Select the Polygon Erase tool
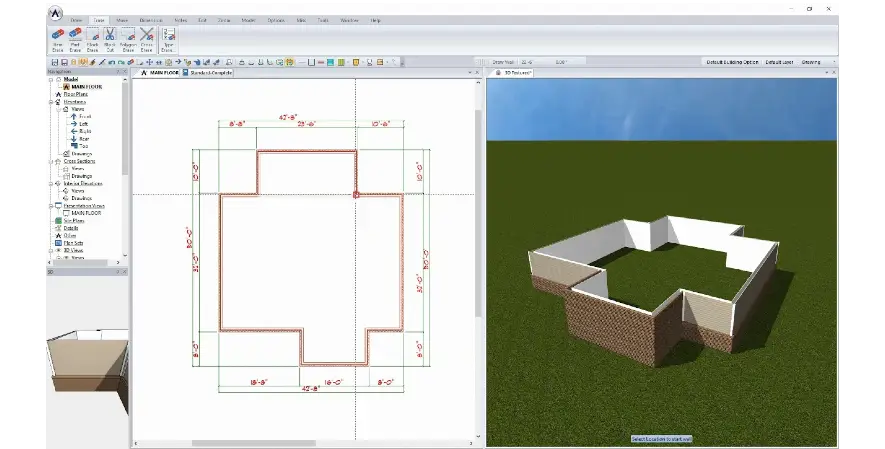The height and width of the screenshot is (449, 885). (128, 40)
